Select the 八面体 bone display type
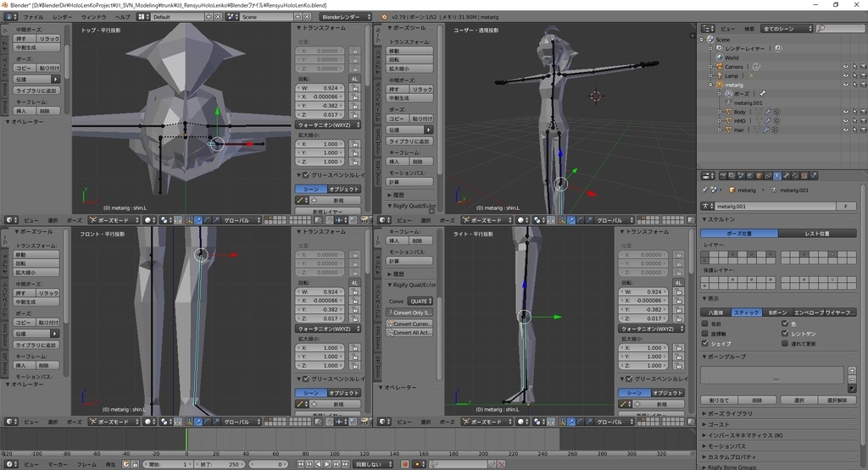This screenshot has width=868, height=470. click(x=715, y=312)
